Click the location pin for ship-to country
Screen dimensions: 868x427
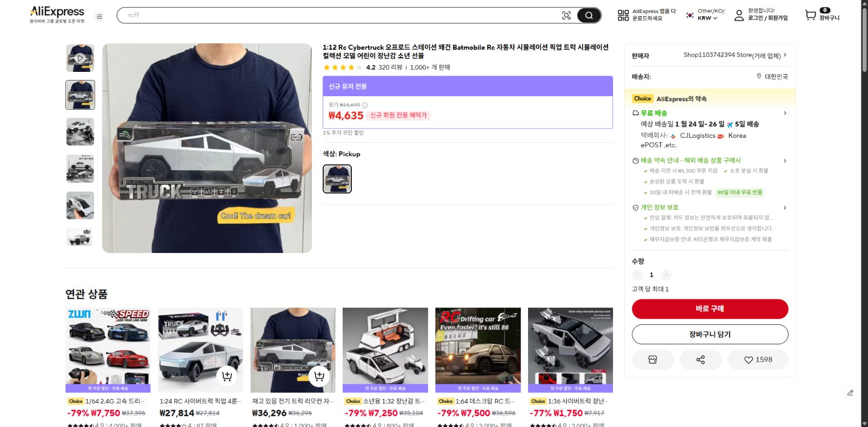(x=759, y=76)
